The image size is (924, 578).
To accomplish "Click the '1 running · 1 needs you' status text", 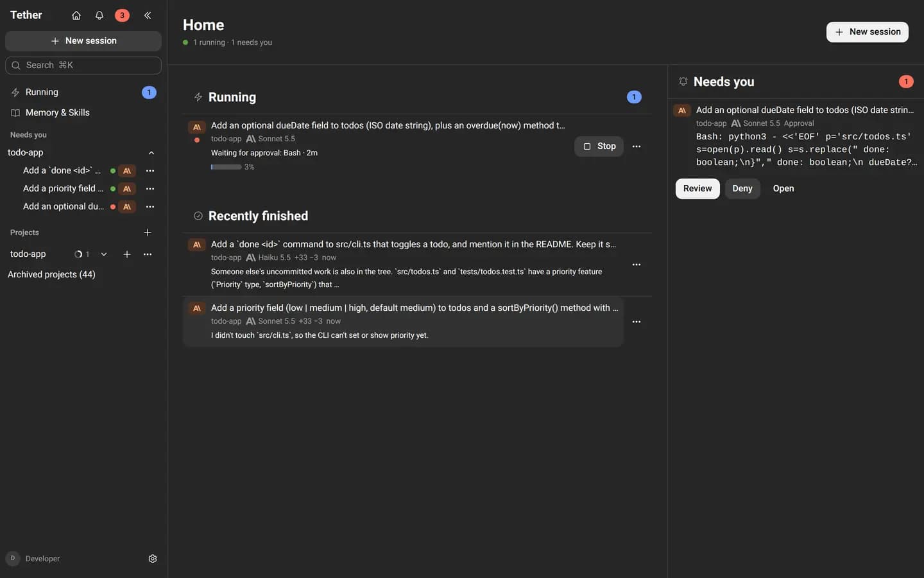I will click(232, 42).
